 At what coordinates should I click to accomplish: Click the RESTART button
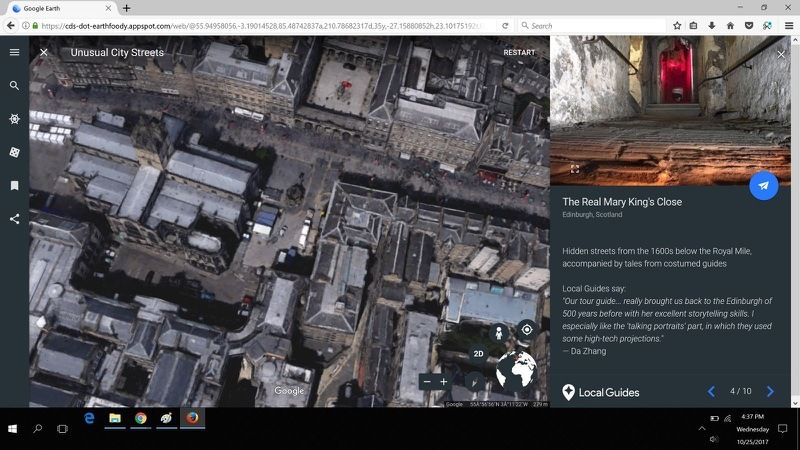519,53
